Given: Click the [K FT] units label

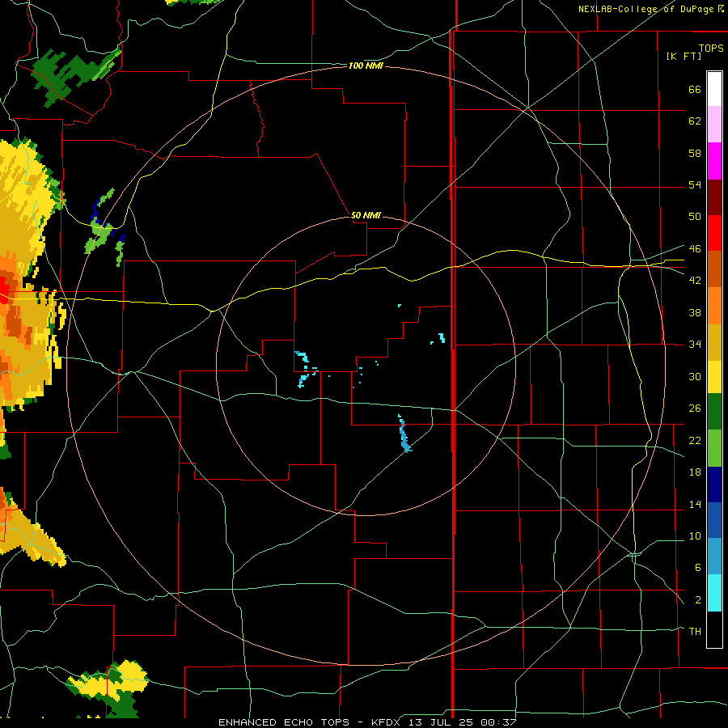Looking at the screenshot, I should [684, 56].
